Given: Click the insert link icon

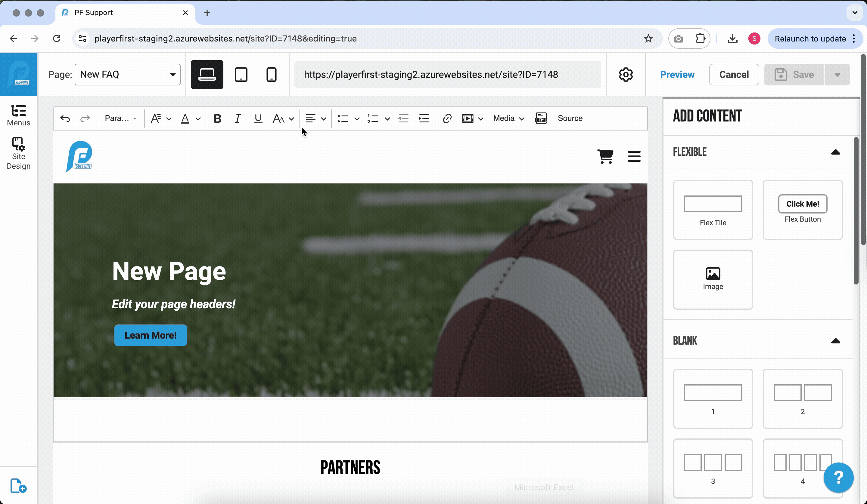Looking at the screenshot, I should tap(447, 118).
